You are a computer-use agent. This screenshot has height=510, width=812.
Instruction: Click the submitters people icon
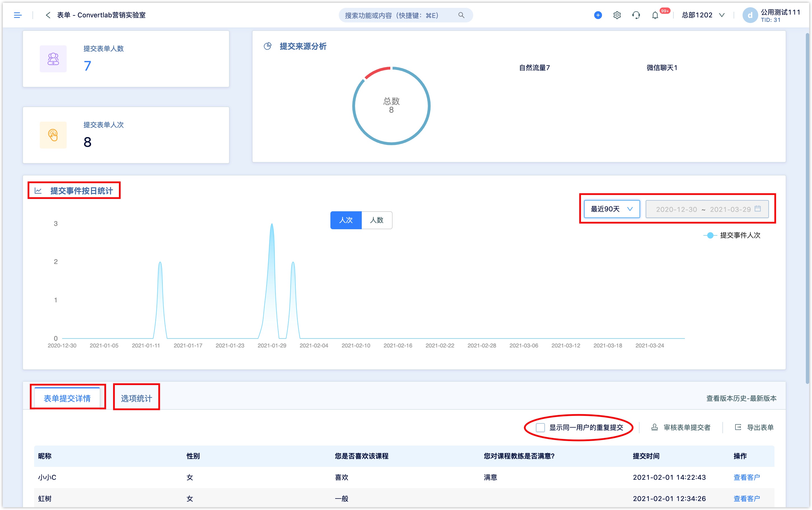[x=53, y=59]
